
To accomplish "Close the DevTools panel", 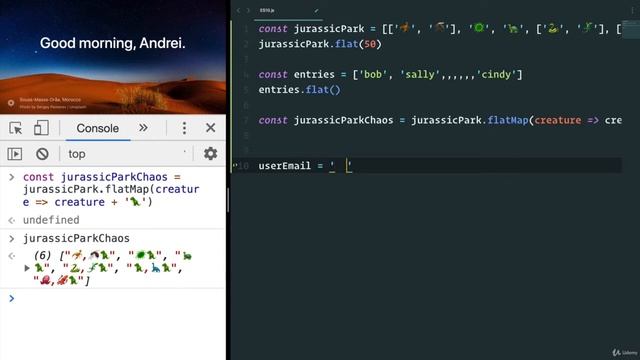I will pyautogui.click(x=210, y=128).
